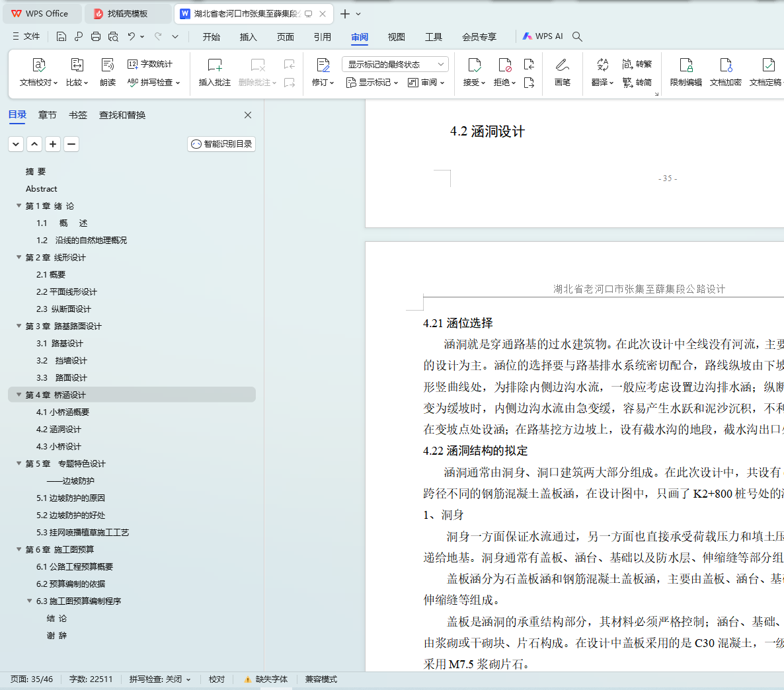Jump to 摘 要 in outline

coord(36,171)
